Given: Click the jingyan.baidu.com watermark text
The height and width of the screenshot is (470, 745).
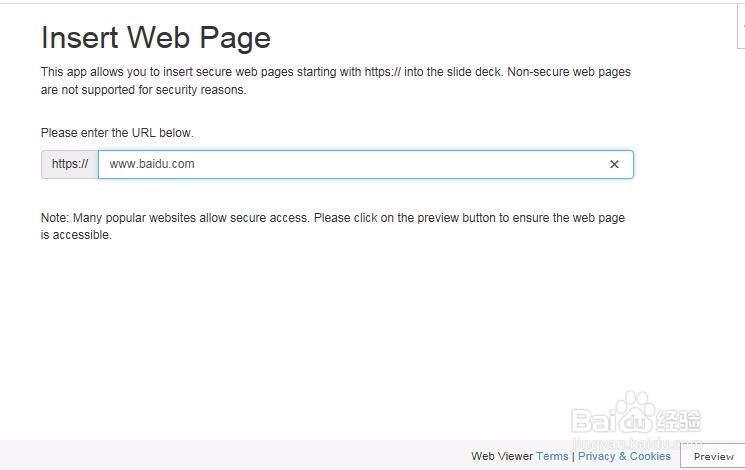Looking at the screenshot, I should [638, 444].
